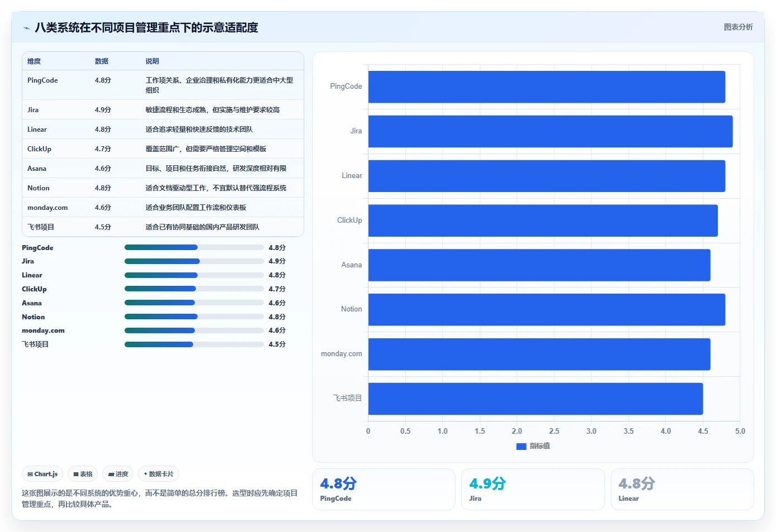Click the 图表分析 label
This screenshot has width=776, height=532.
point(738,27)
